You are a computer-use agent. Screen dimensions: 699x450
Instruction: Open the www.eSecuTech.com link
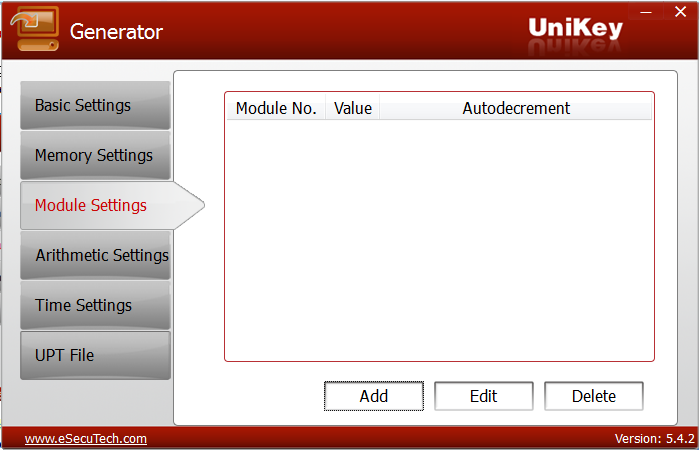click(86, 439)
